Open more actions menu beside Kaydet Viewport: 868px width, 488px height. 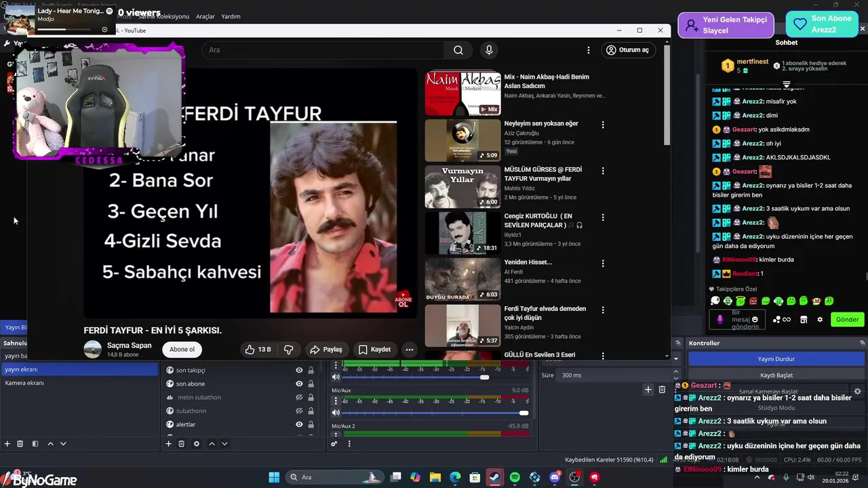tap(409, 350)
